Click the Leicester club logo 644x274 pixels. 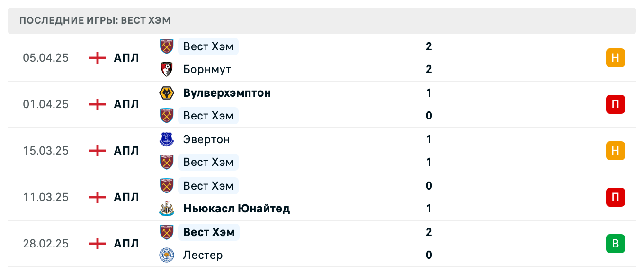point(166,255)
